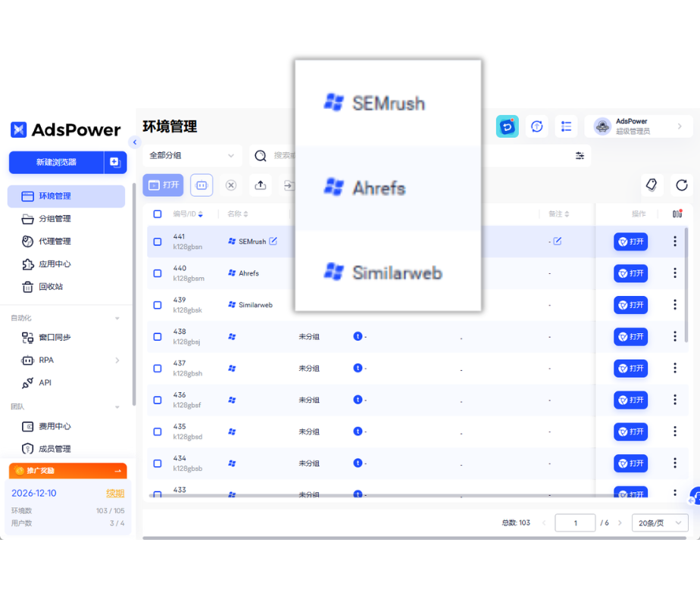The height and width of the screenshot is (589, 700).
Task: Open more options for row 440
Action: point(674,273)
